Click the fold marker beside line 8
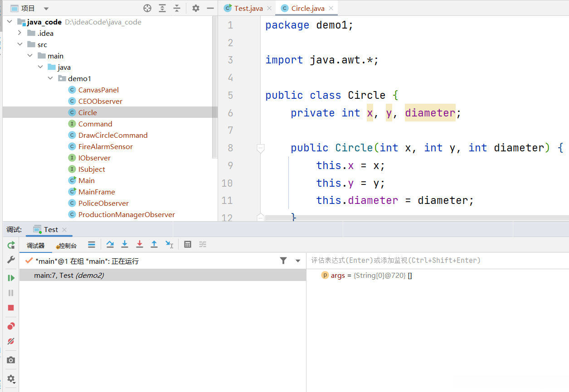 click(260, 148)
